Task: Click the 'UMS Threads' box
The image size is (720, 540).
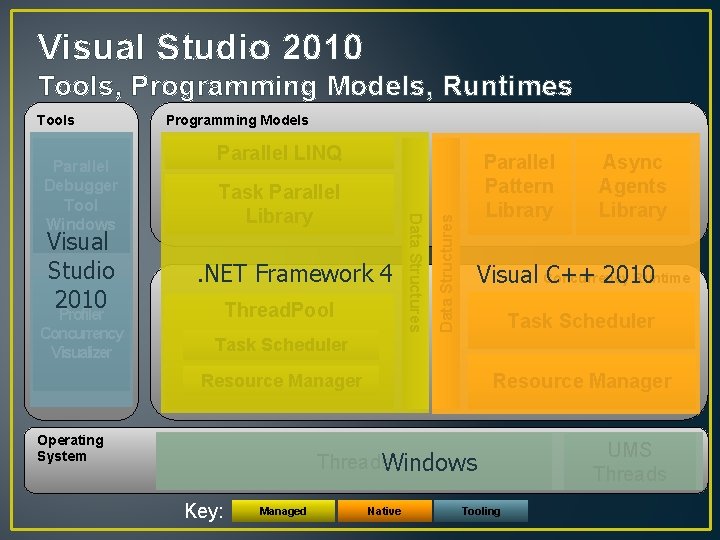Action: coord(630,461)
